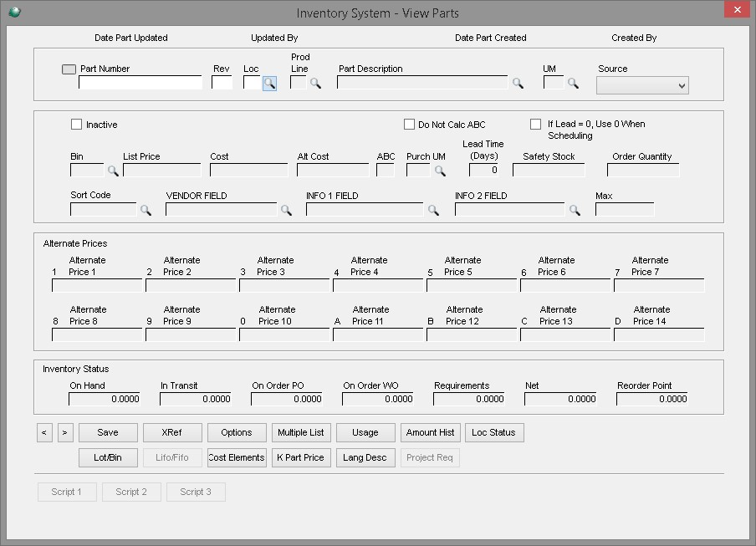Go to previous part with < button
756x546 pixels.
point(44,433)
